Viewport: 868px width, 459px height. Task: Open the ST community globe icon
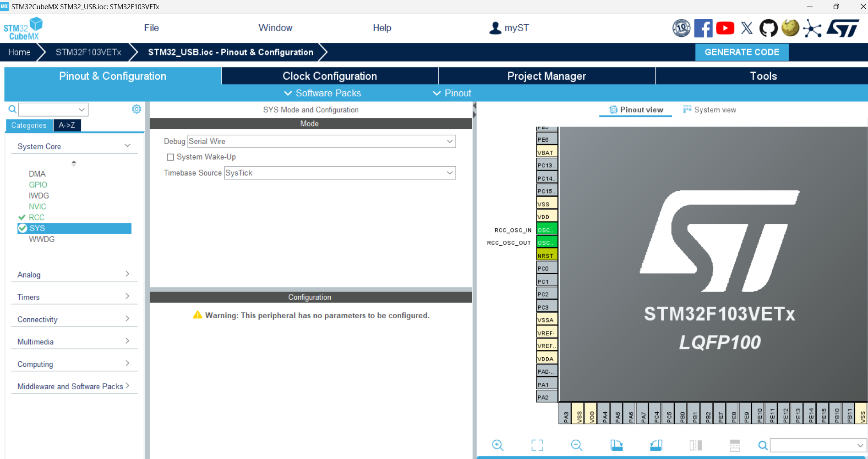pyautogui.click(x=790, y=28)
